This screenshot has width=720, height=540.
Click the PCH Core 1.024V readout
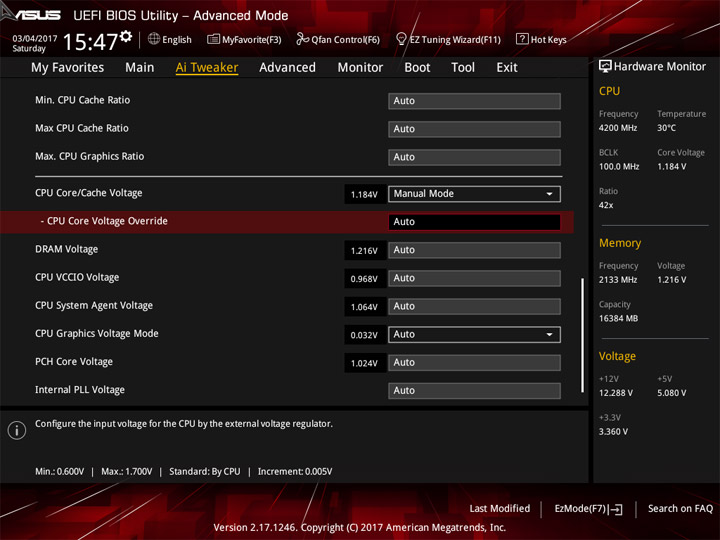pos(364,363)
